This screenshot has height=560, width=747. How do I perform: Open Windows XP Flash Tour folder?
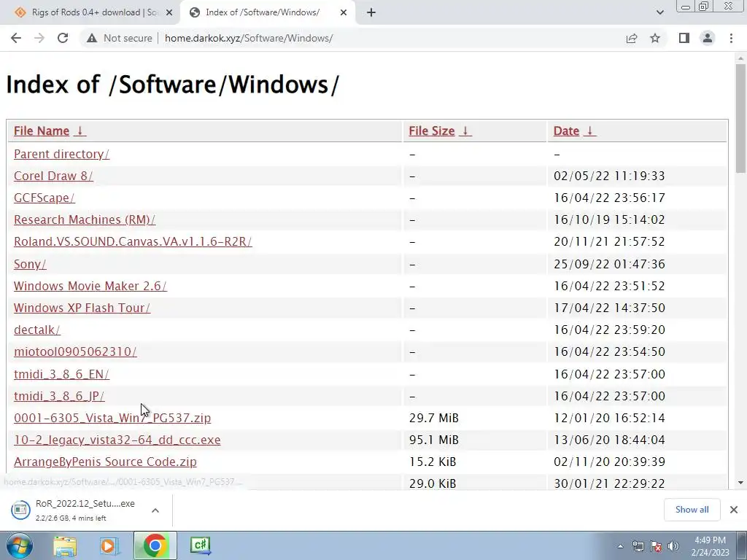pyautogui.click(x=82, y=308)
